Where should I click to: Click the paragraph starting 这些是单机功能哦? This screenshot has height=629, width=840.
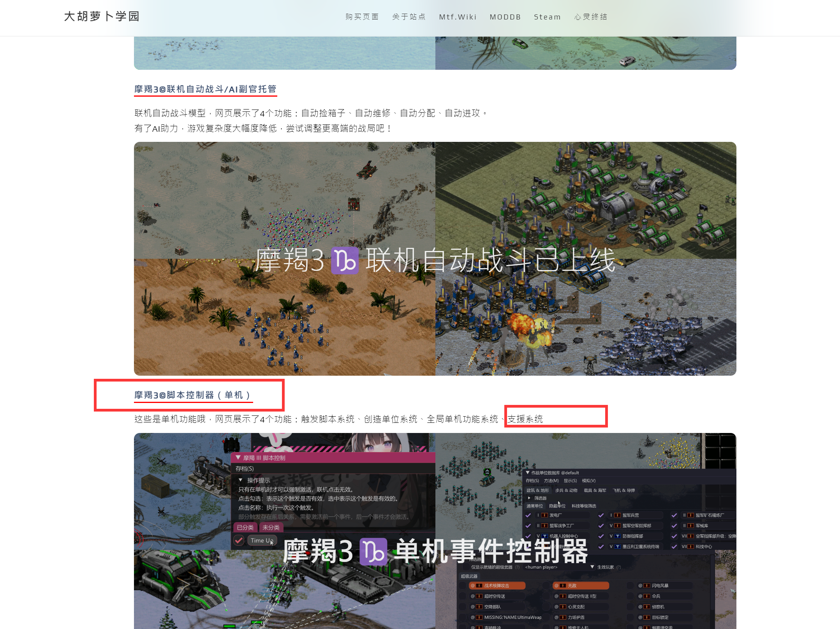tap(338, 419)
